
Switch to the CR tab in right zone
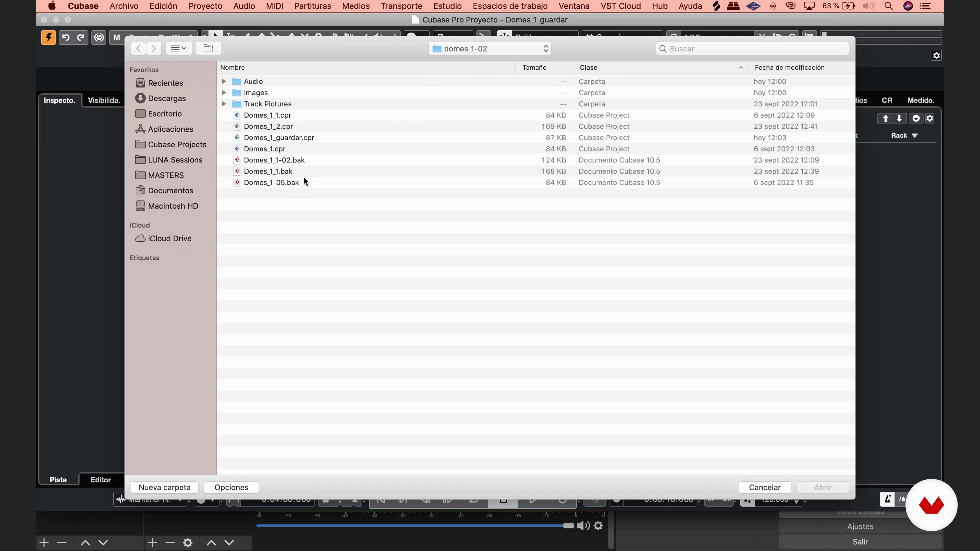click(x=887, y=101)
